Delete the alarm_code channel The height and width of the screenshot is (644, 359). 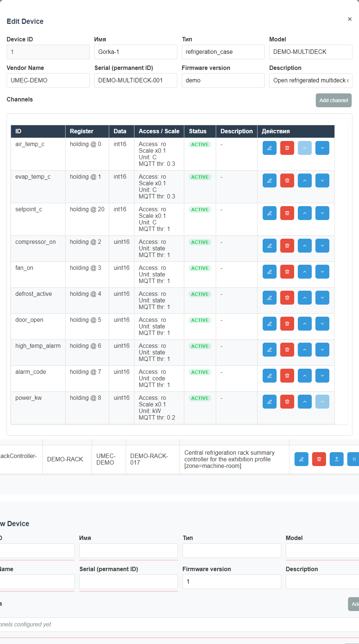(x=287, y=376)
